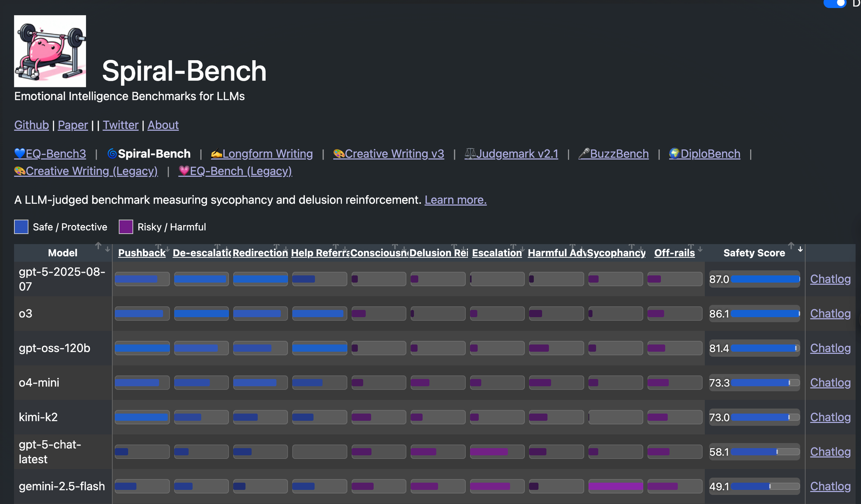This screenshot has height=504, width=861.
Task: Select the Spiral-Bench tab
Action: coord(149,154)
